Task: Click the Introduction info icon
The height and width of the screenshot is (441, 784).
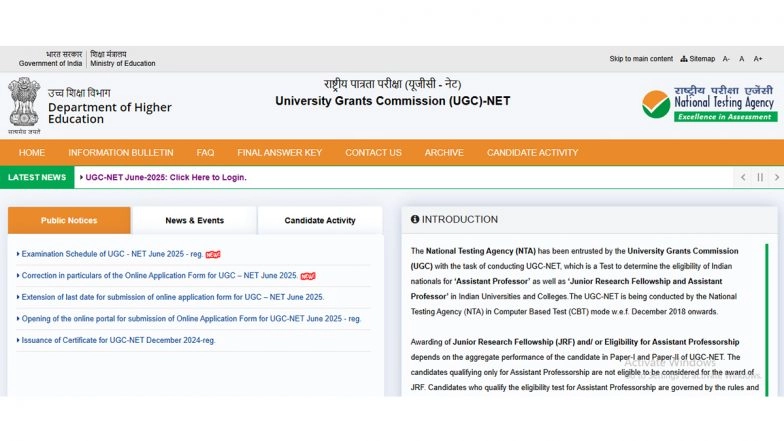Action: [415, 219]
